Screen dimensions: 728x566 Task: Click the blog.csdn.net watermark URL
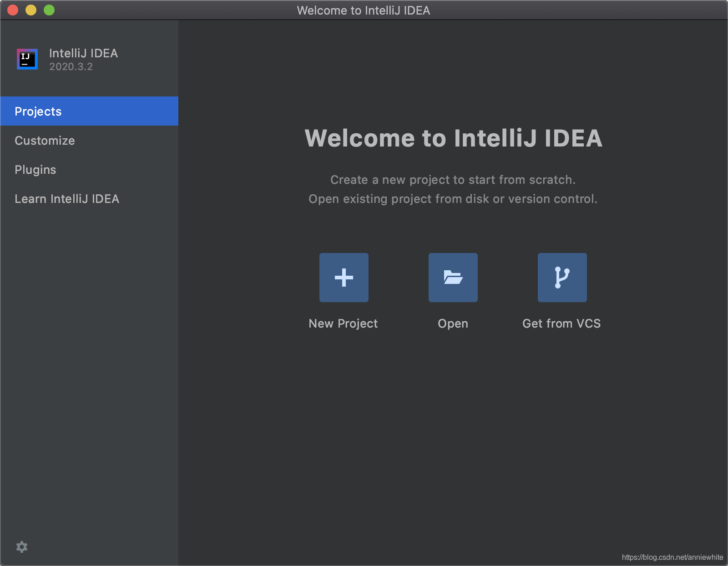[x=672, y=557]
